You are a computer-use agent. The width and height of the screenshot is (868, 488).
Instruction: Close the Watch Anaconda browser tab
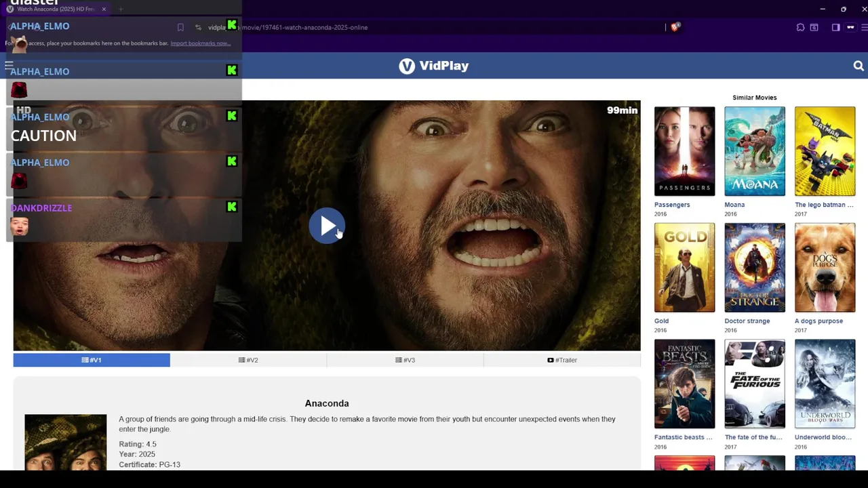(104, 9)
